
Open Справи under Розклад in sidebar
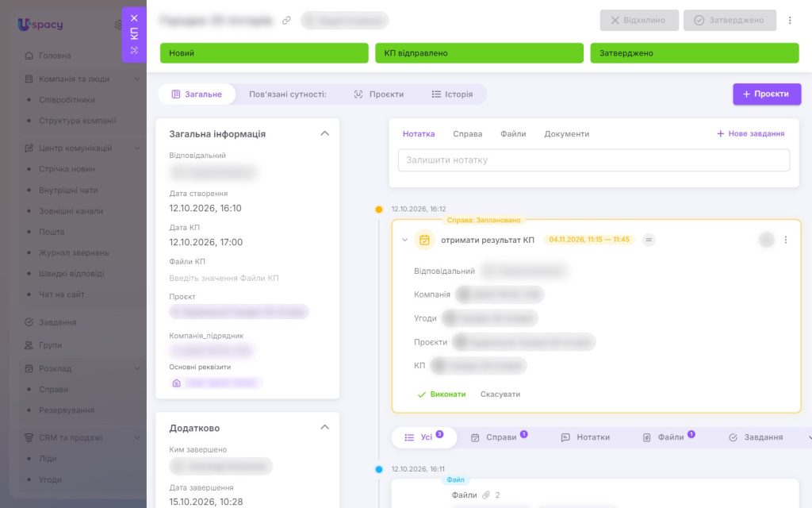[53, 389]
